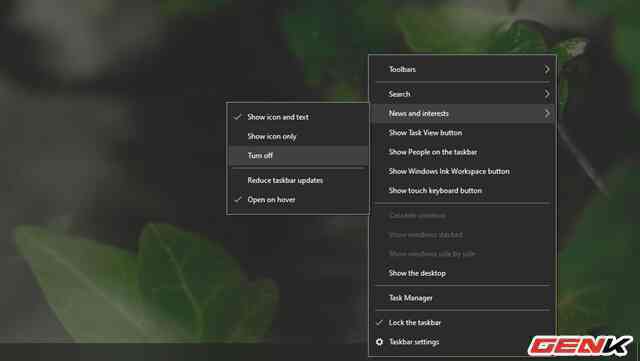The width and height of the screenshot is (640, 361).
Task: Open Task Manager from context menu
Action: tap(462, 298)
